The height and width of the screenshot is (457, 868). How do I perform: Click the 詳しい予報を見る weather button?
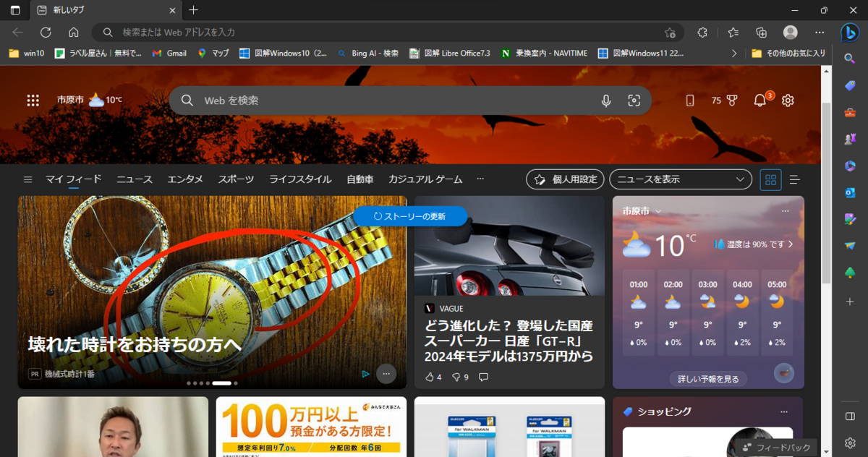click(708, 377)
